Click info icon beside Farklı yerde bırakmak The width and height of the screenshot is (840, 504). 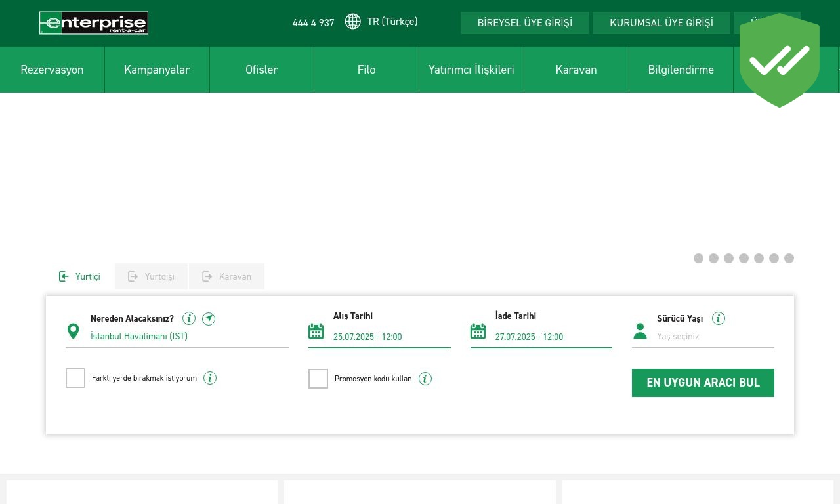coord(210,378)
